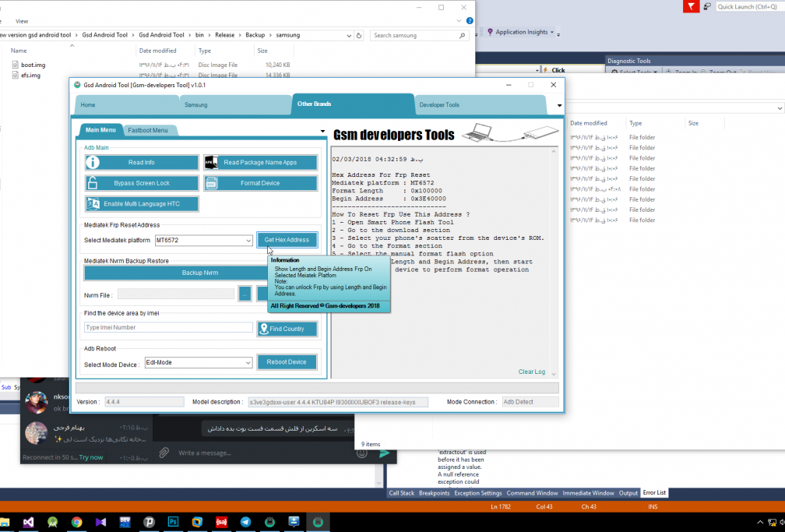Open Visual Studio from the taskbar
The width and height of the screenshot is (785, 532).
(29, 522)
